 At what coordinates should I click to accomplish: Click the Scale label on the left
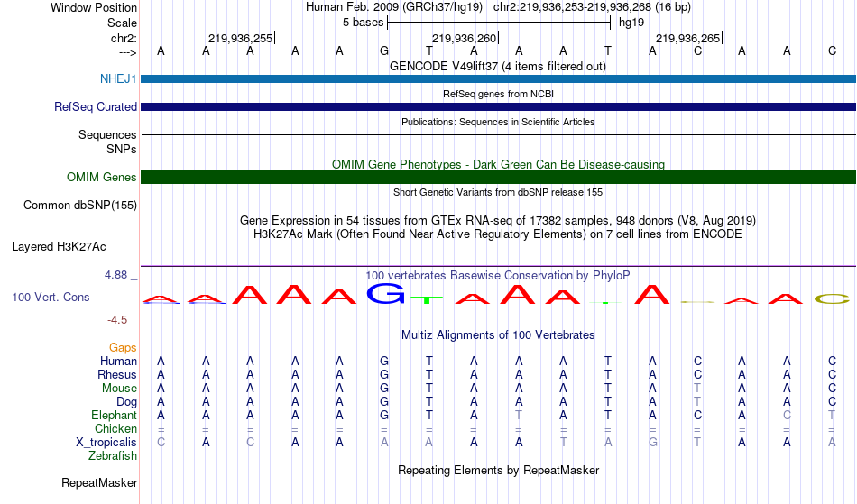[x=123, y=23]
